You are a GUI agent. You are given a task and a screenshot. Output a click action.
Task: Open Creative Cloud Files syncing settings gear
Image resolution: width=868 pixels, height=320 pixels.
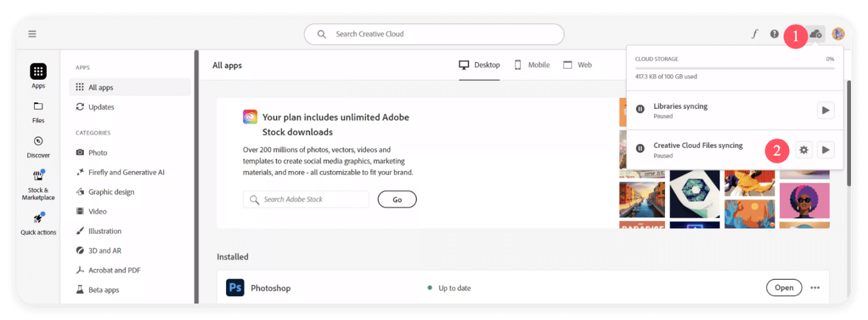pos(804,150)
